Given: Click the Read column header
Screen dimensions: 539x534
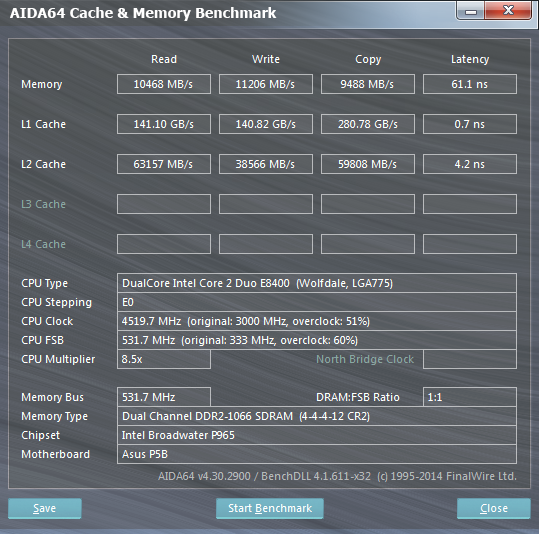Looking at the screenshot, I should [x=164, y=59].
